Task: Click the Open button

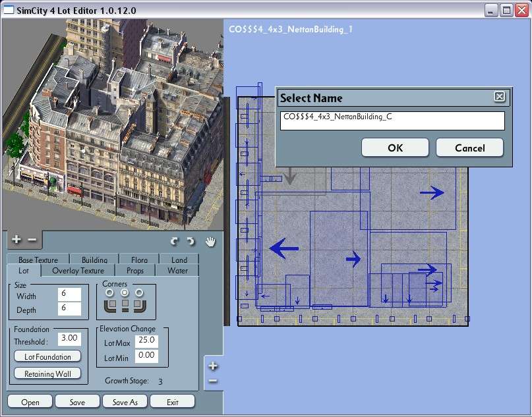Action: tap(30, 402)
